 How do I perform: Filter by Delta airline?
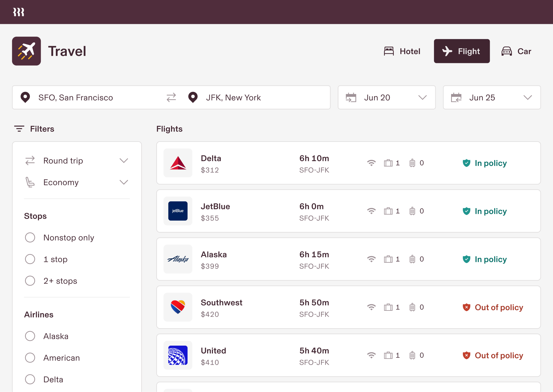pos(30,379)
